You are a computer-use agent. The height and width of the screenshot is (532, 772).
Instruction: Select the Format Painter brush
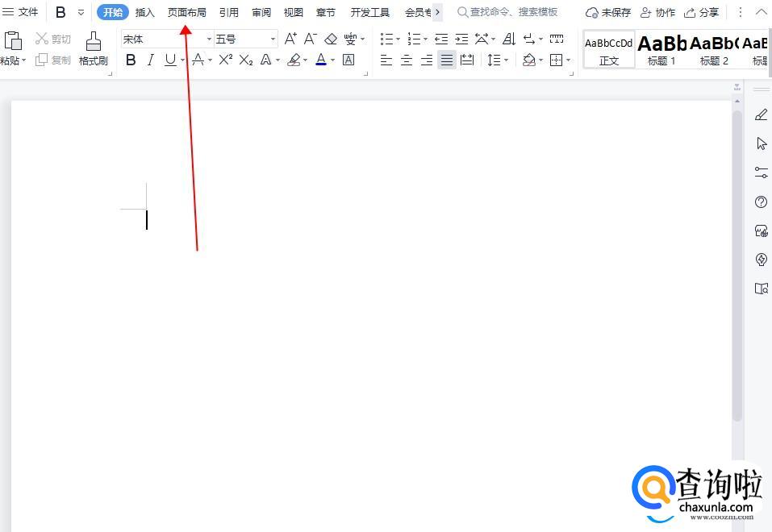point(94,41)
